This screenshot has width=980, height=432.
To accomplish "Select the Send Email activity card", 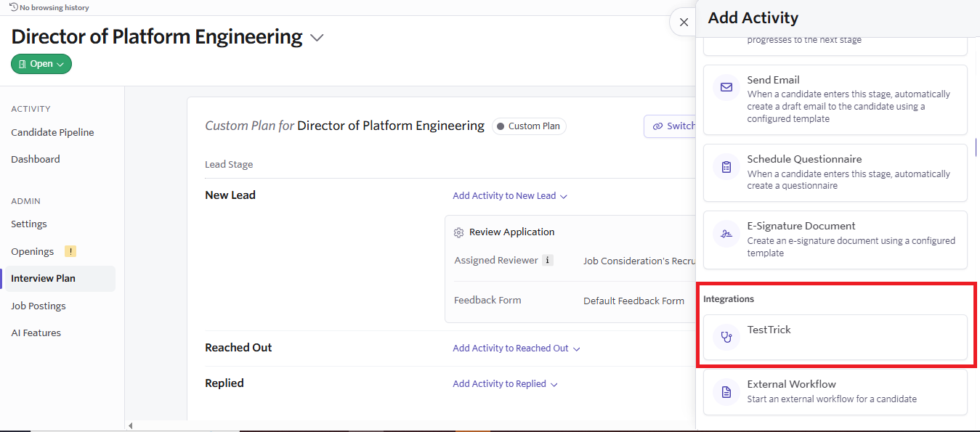I will [x=835, y=99].
